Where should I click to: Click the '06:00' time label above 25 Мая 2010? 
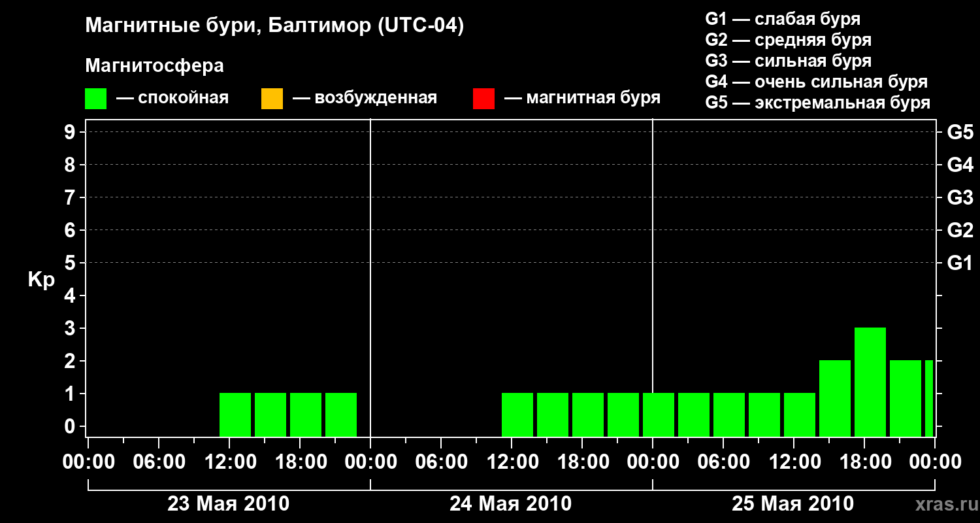point(723,462)
